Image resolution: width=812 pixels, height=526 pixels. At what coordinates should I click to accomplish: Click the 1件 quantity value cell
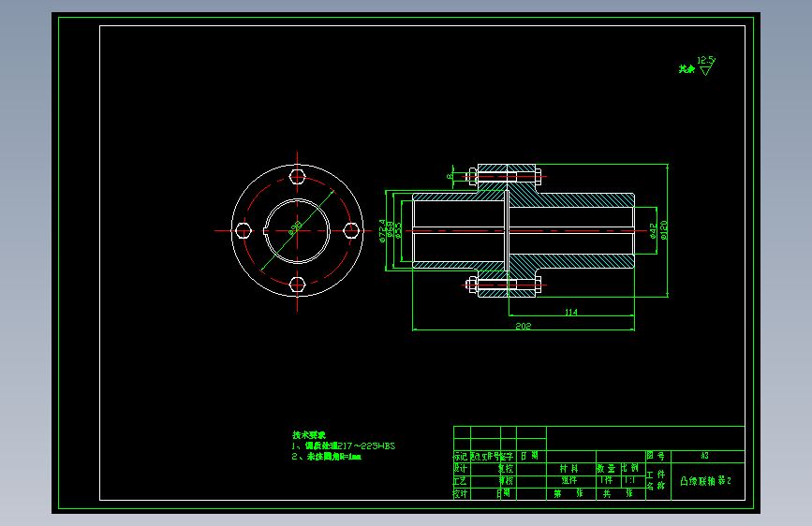point(608,481)
